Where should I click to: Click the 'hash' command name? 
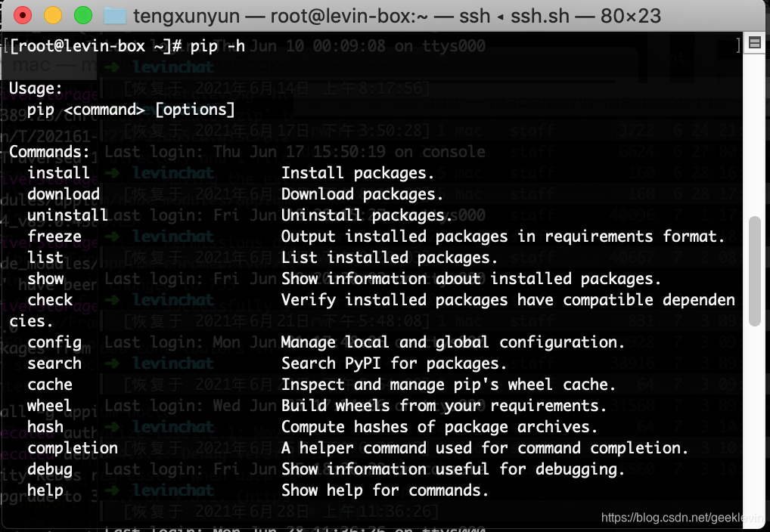click(x=45, y=427)
